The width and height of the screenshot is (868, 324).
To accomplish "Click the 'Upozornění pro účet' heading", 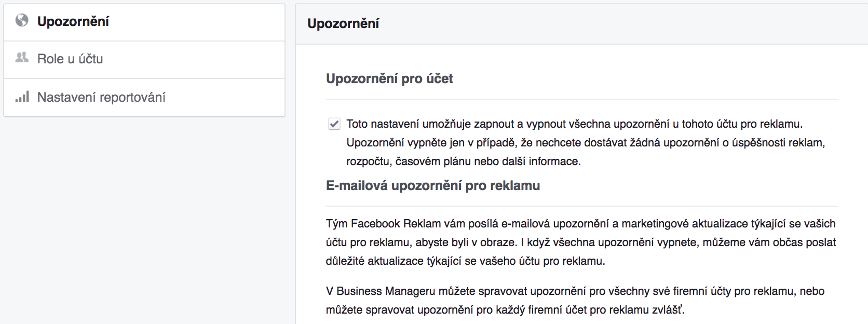I will coord(389,78).
